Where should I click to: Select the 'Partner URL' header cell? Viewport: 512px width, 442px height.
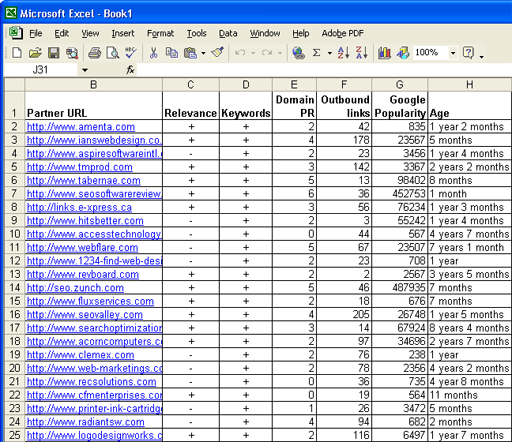point(94,106)
